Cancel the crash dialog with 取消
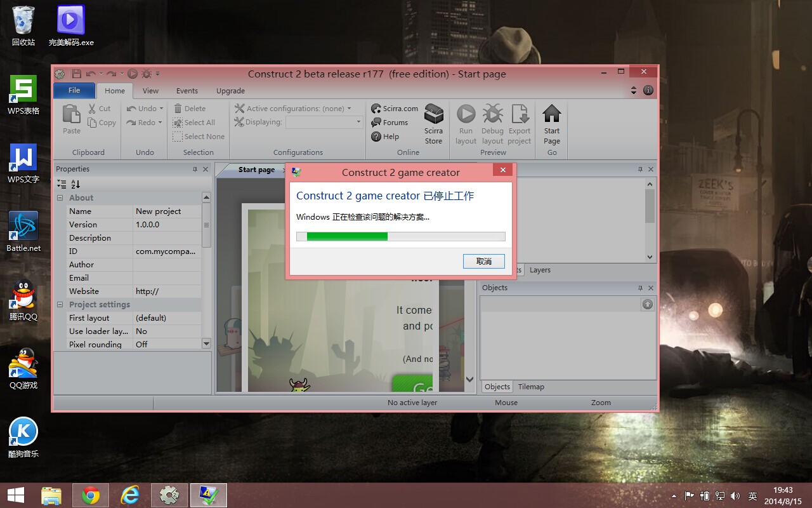Viewport: 812px width, 508px height. (x=484, y=261)
